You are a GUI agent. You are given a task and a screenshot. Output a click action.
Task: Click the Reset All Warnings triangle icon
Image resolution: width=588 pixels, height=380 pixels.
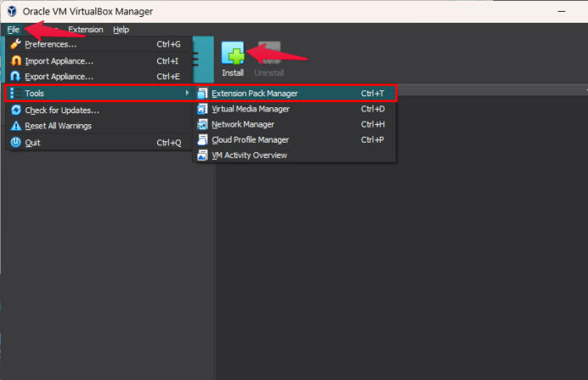[x=16, y=126]
